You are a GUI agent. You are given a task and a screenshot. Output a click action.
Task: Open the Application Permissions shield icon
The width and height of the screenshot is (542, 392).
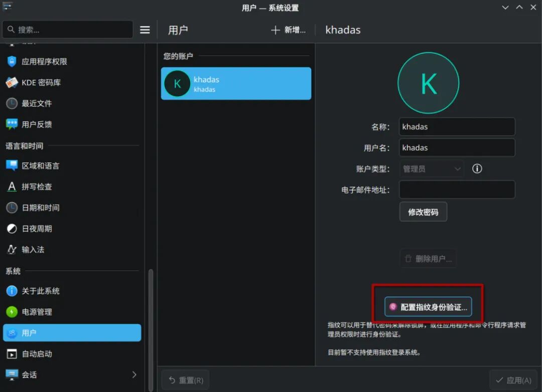12,62
